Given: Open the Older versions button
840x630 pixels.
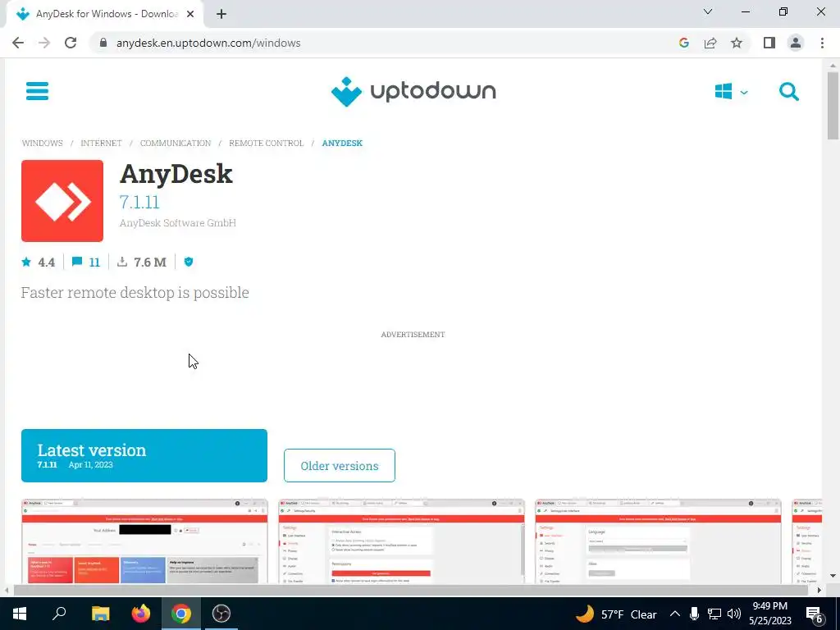Looking at the screenshot, I should point(340,466).
